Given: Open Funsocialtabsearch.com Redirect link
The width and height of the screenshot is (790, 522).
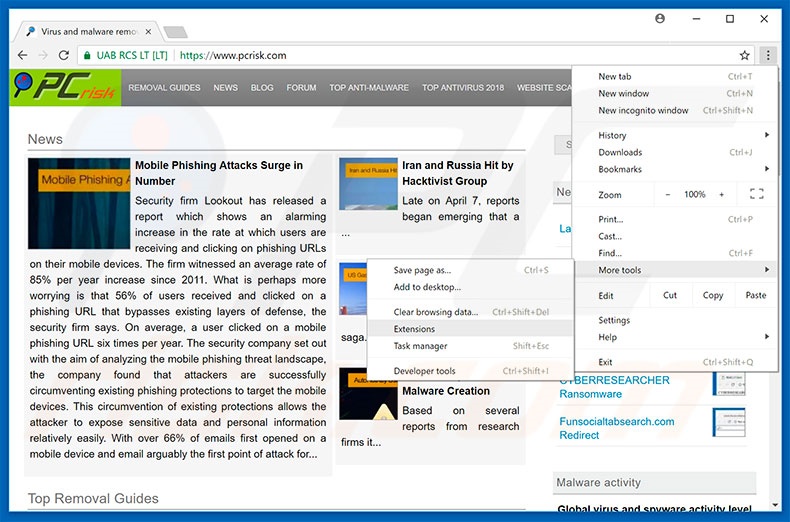Looking at the screenshot, I should 617,428.
